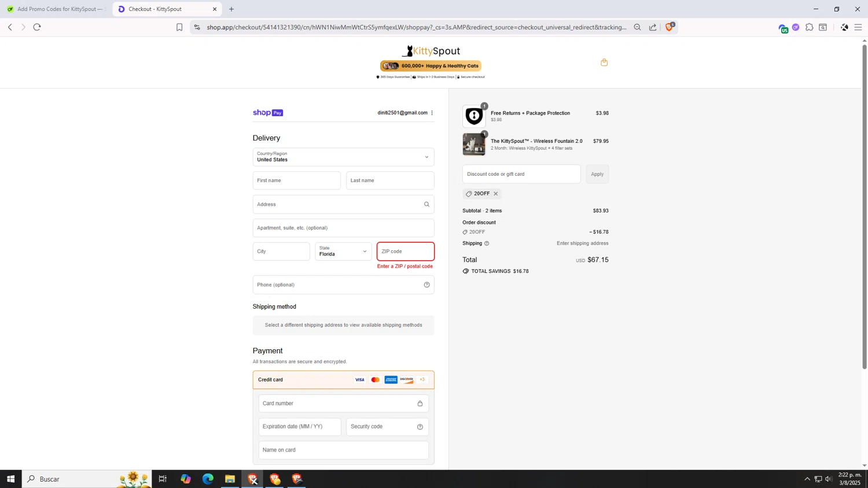Select the Checkout - KittySpout tab
868x488 pixels.
tap(165, 9)
